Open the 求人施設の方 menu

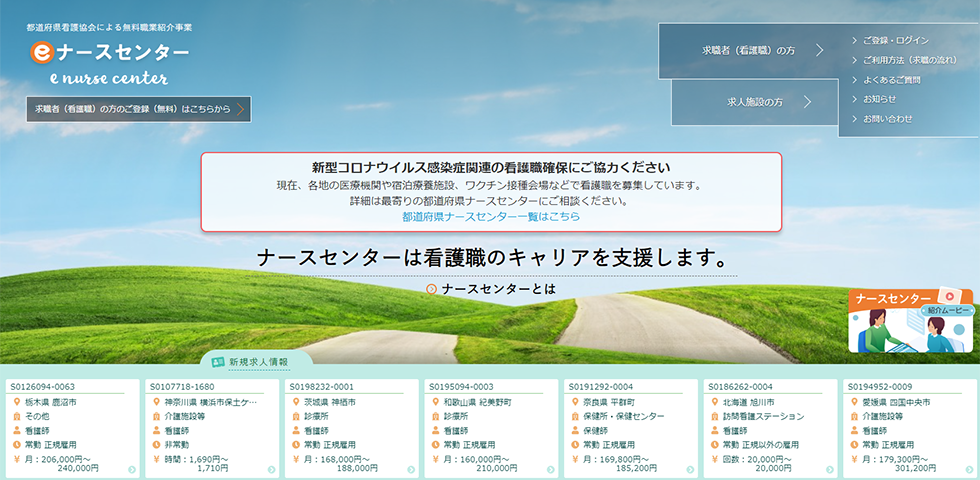click(755, 102)
